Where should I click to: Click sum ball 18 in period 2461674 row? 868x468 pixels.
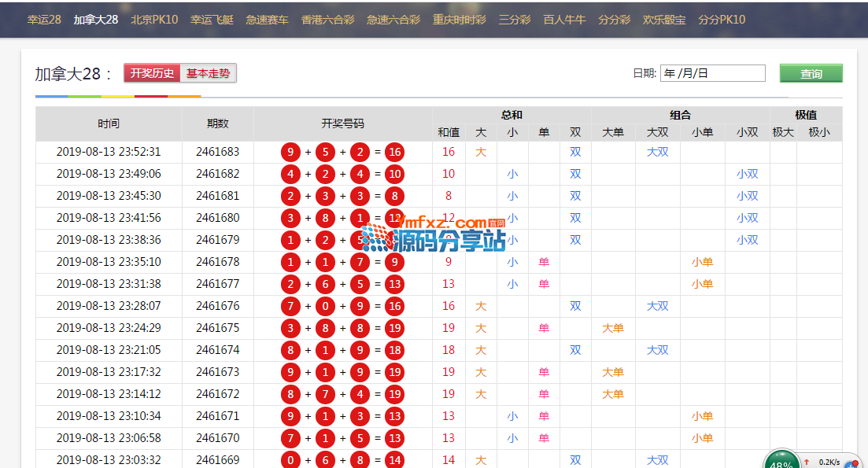pyautogui.click(x=394, y=351)
